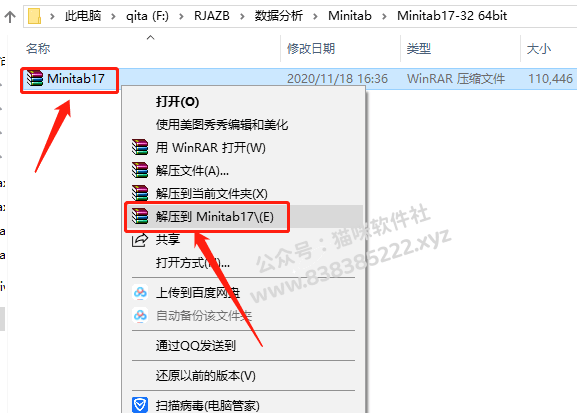577x413 pixels.
Task: Click WinRAR icon beside 用 WinRAR 打开(W)
Action: coord(140,147)
